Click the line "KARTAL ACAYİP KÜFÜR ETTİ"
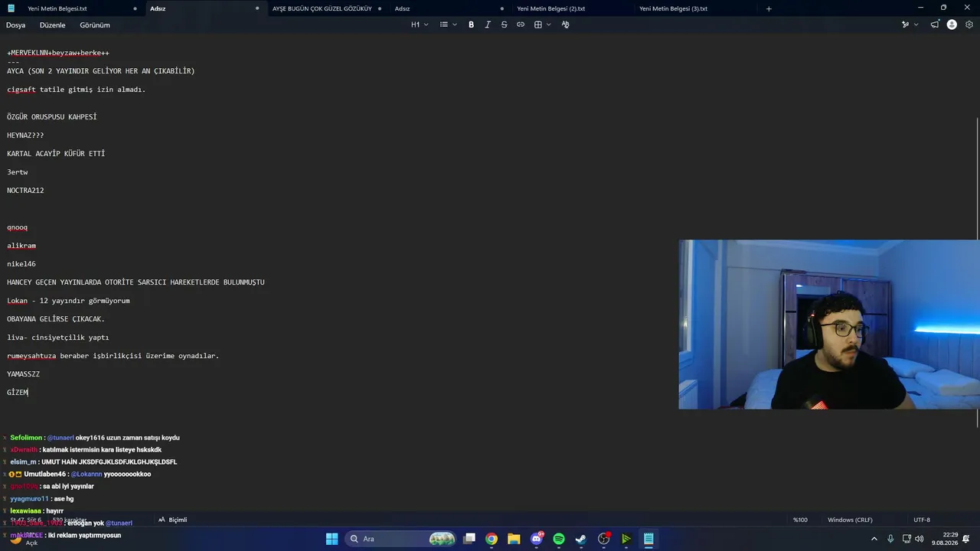 [56, 154]
